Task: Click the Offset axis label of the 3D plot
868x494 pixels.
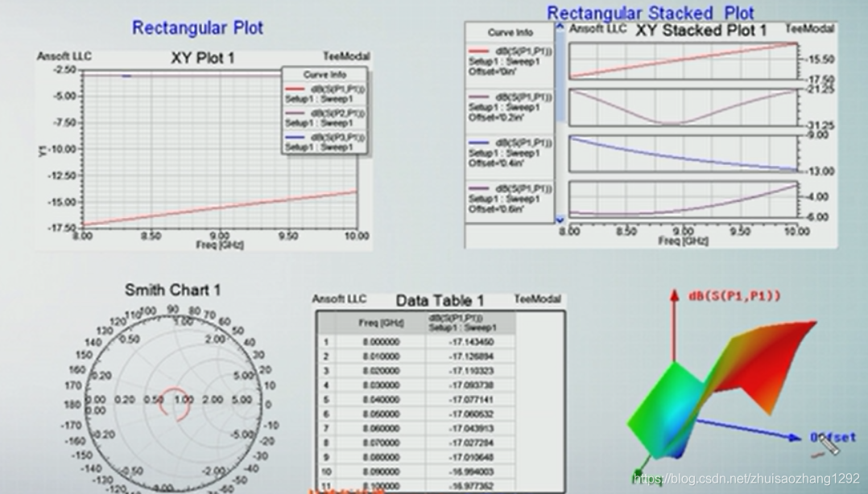Action: (833, 438)
